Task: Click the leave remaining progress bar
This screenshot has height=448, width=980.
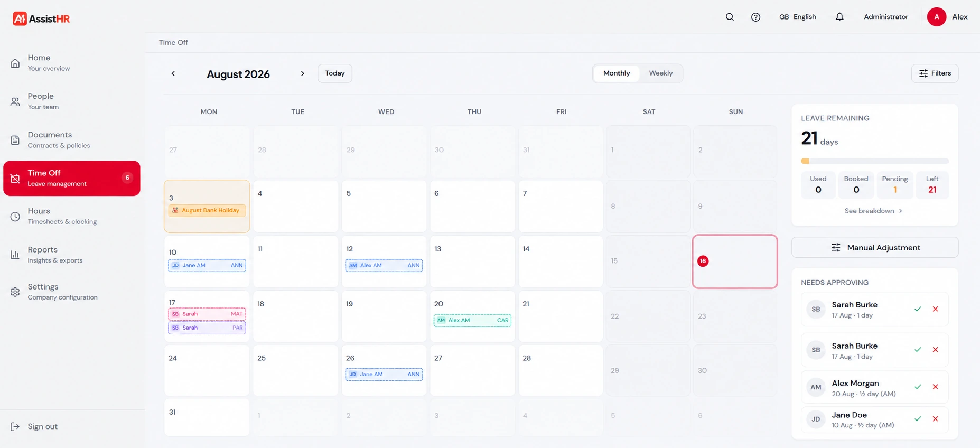Action: 875,161
